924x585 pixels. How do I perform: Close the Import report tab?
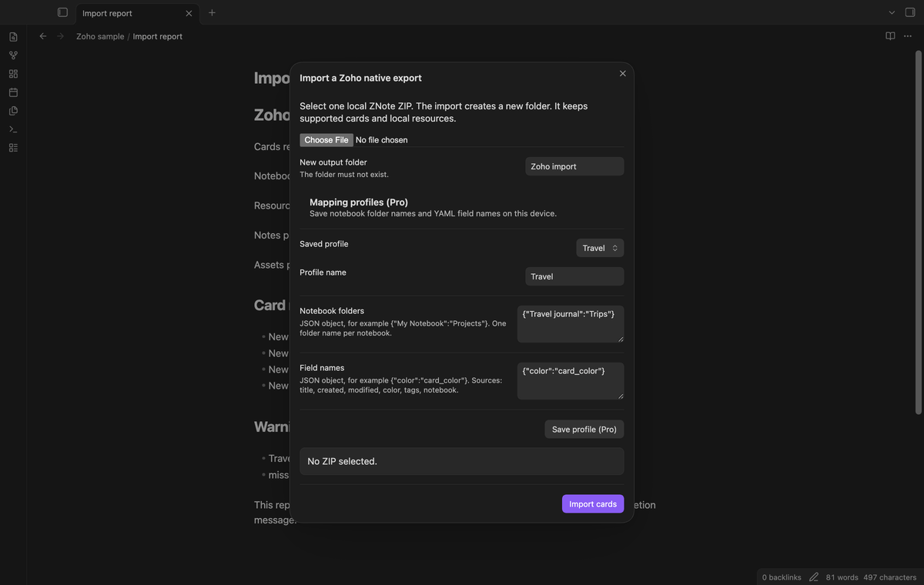click(x=189, y=13)
